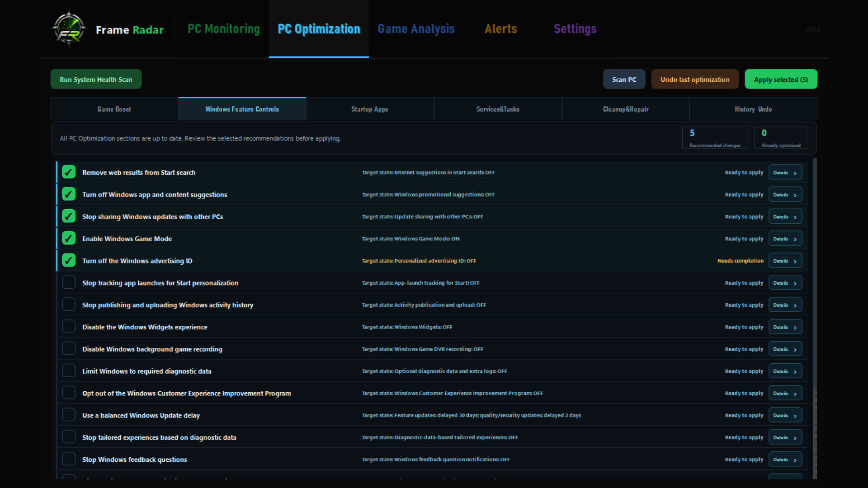868x488 pixels.
Task: Check Stop tailored experiences based on diagnostic data
Action: (69, 437)
